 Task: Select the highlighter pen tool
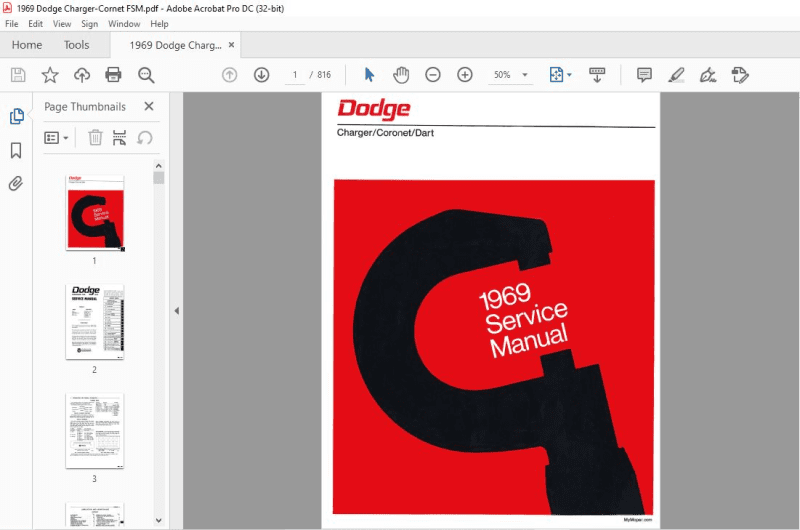(x=676, y=75)
